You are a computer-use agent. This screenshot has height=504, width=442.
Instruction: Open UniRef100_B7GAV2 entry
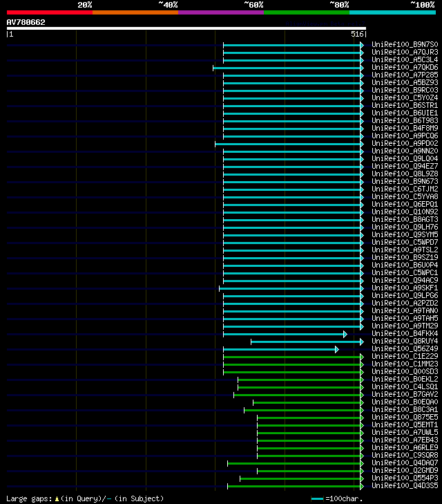coord(405,394)
